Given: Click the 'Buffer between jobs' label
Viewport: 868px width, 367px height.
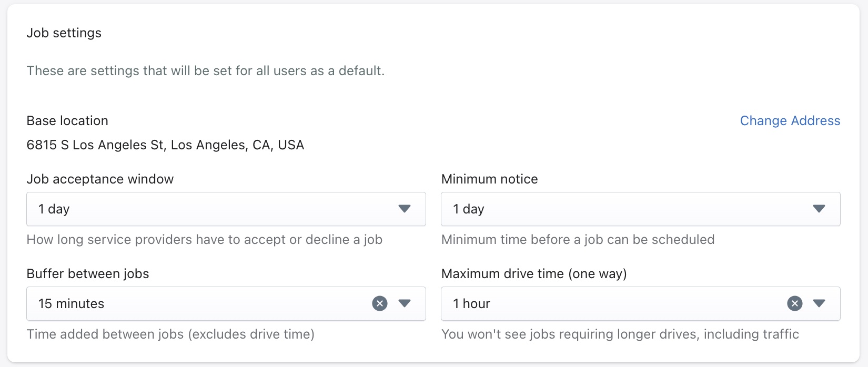Looking at the screenshot, I should pos(88,274).
